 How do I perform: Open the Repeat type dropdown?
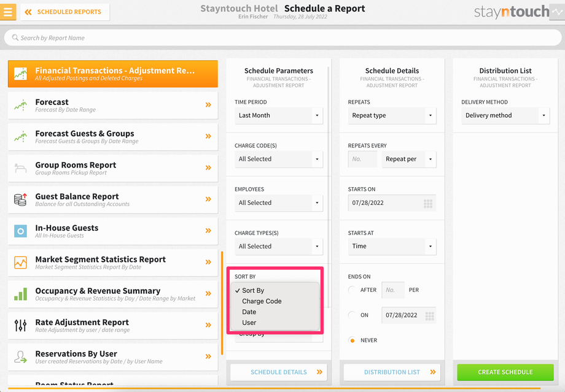[392, 115]
